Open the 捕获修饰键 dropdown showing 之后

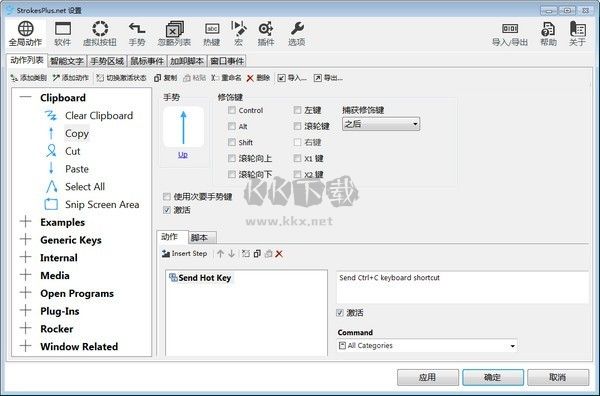tap(381, 124)
